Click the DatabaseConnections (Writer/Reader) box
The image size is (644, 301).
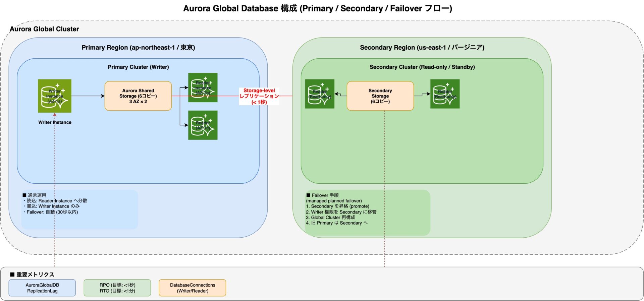click(193, 288)
